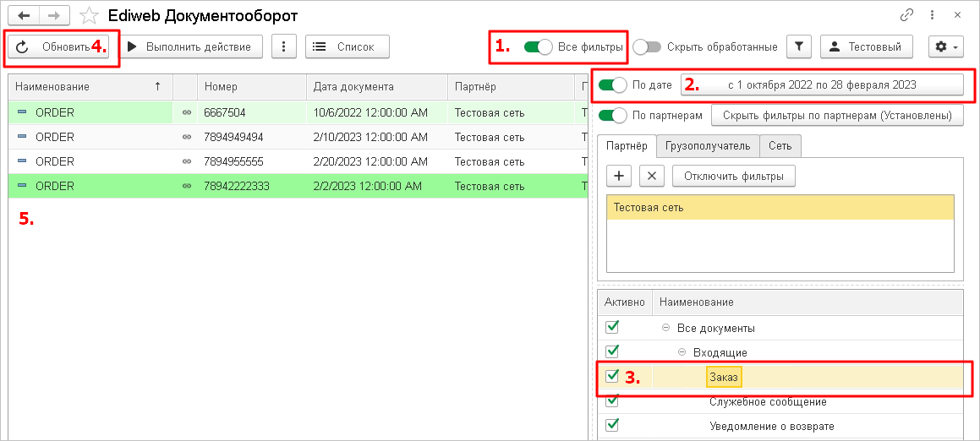Click the back navigation arrow
Screen dimensions: 980x441
[x=23, y=15]
